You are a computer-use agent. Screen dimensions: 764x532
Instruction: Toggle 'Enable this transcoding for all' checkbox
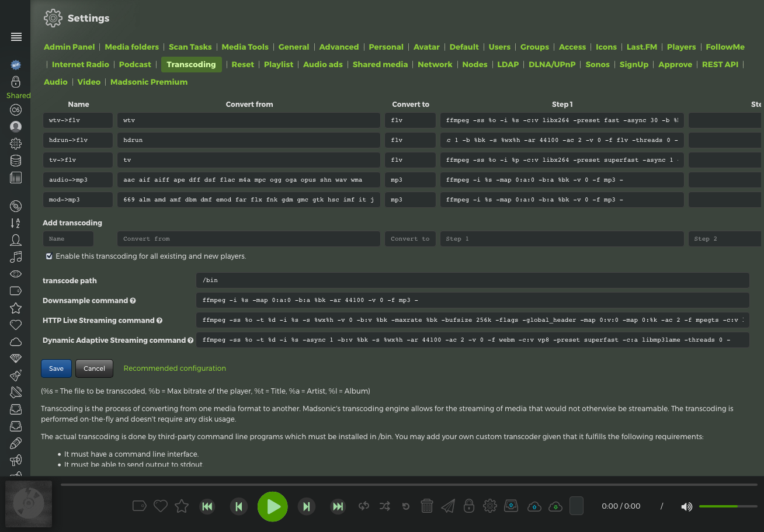click(49, 256)
